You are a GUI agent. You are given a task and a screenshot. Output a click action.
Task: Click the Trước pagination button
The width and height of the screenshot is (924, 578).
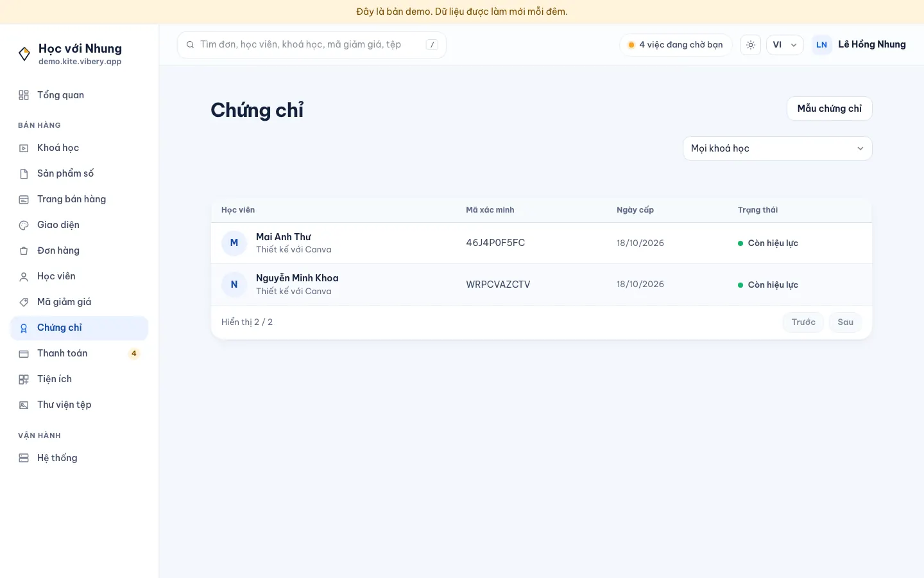[x=803, y=322]
